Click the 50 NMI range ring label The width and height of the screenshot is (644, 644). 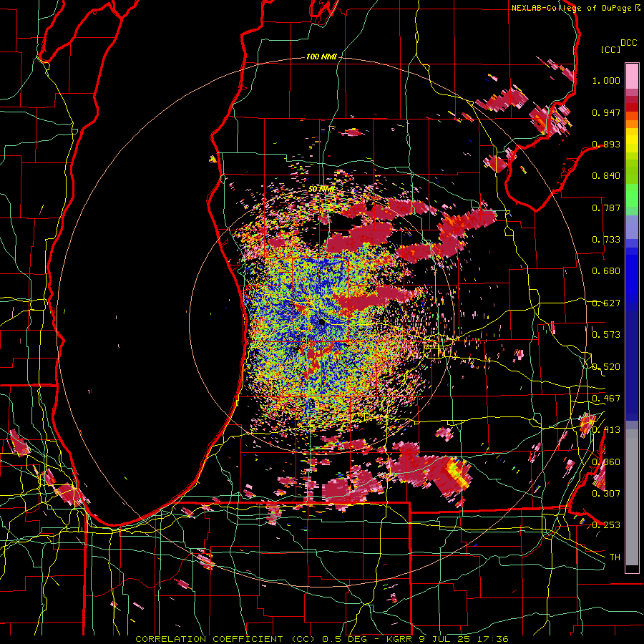point(321,189)
